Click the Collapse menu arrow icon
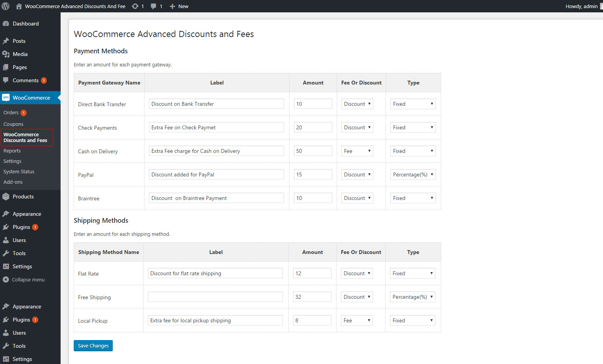This screenshot has width=603, height=364. tap(6, 279)
